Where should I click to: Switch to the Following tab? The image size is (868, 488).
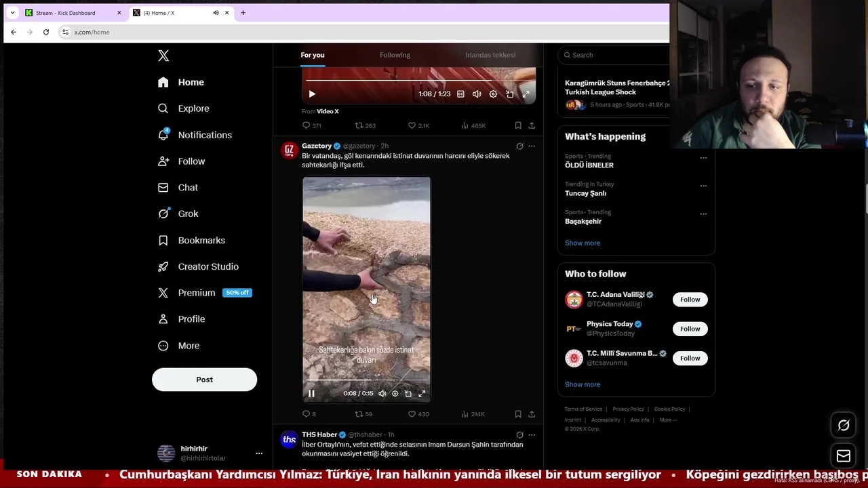395,55
